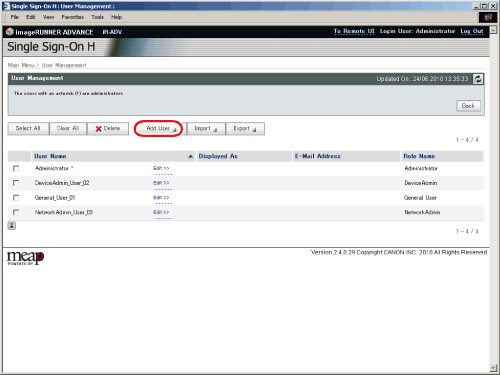500x375 pixels.
Task: Open the Add User button
Action: pyautogui.click(x=158, y=129)
